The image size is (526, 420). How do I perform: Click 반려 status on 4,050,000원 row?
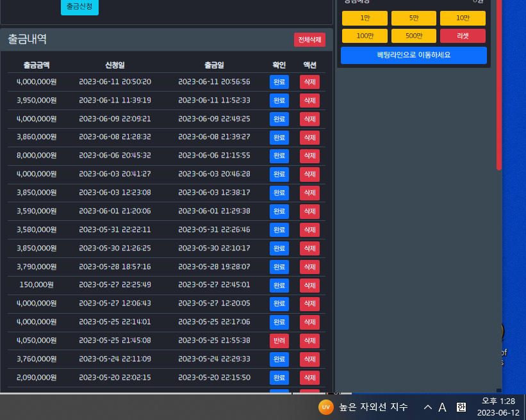pos(279,341)
